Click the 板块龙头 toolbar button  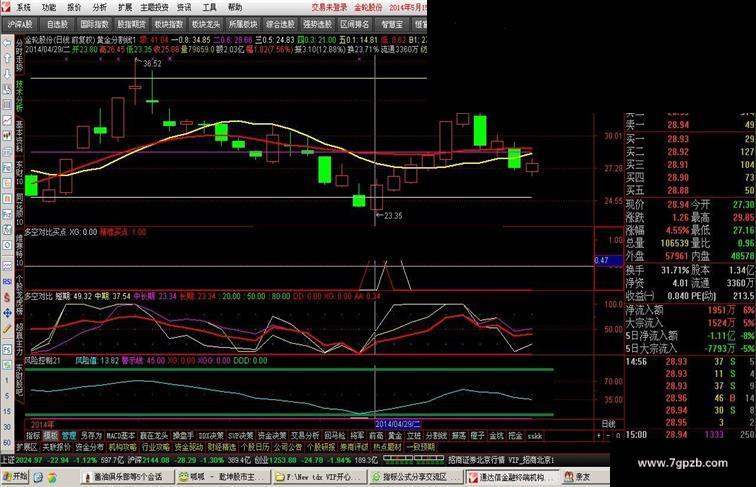point(206,24)
